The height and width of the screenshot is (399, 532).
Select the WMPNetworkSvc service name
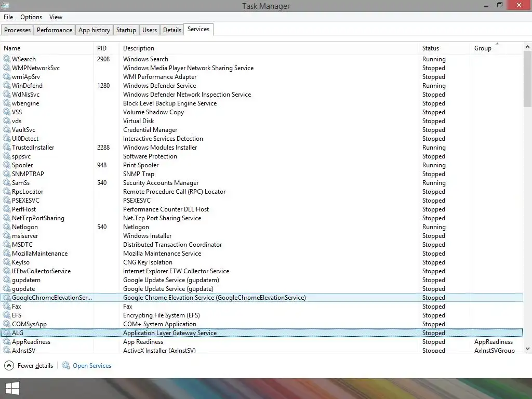36,68
